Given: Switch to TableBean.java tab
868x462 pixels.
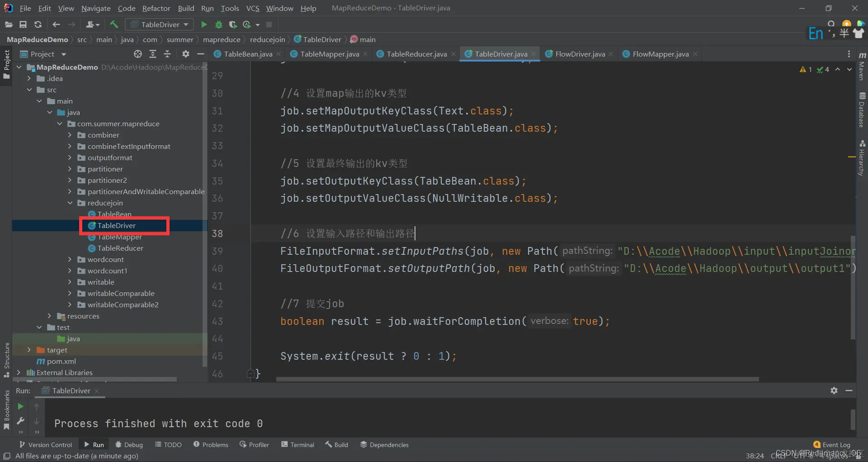Looking at the screenshot, I should coord(248,54).
